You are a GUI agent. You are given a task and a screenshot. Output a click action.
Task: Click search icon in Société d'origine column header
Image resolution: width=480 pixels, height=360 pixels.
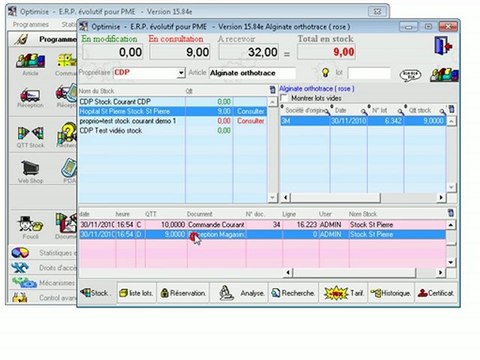pyautogui.click(x=327, y=112)
